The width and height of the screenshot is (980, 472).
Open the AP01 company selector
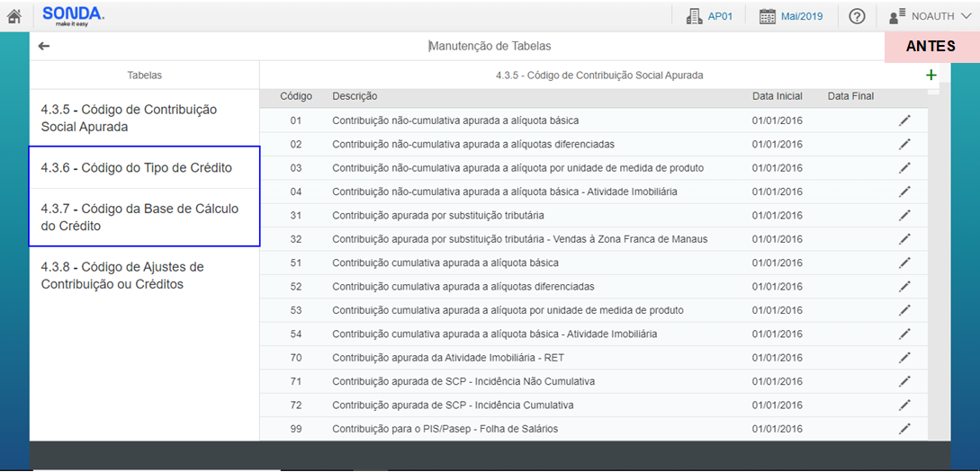[709, 16]
